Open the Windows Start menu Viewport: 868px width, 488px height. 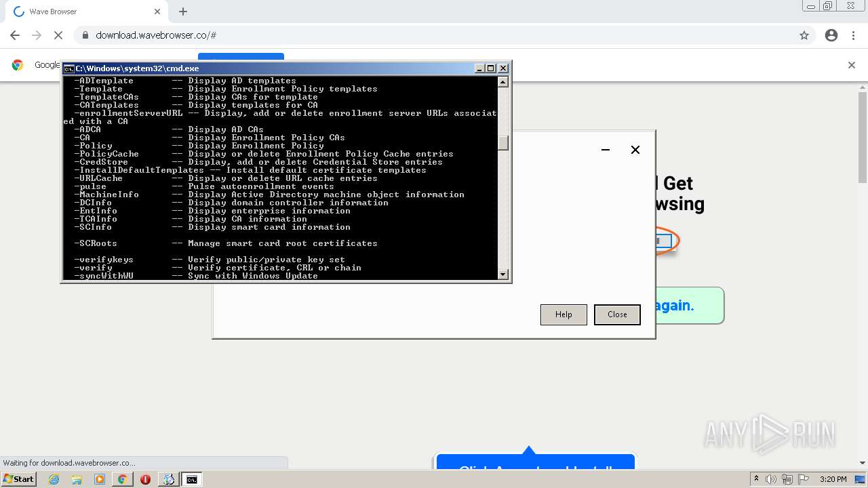(x=18, y=479)
